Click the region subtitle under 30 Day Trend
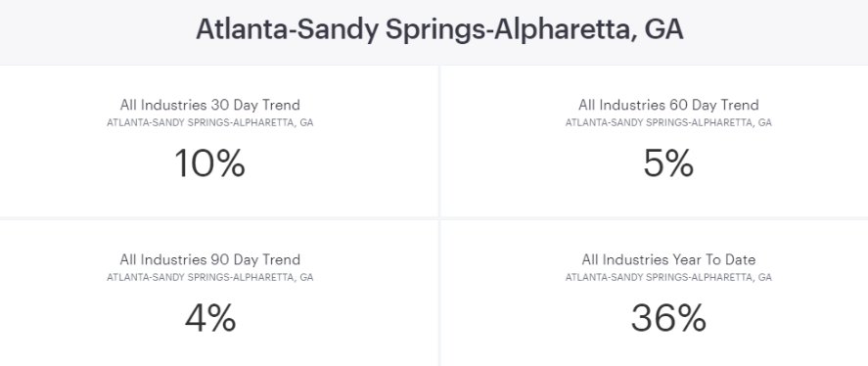 tap(209, 122)
